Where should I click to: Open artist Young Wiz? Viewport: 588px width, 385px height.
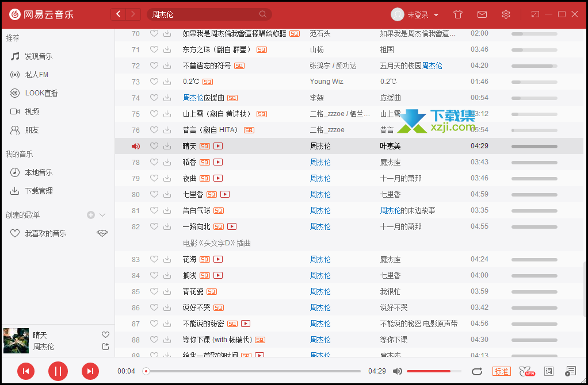326,81
